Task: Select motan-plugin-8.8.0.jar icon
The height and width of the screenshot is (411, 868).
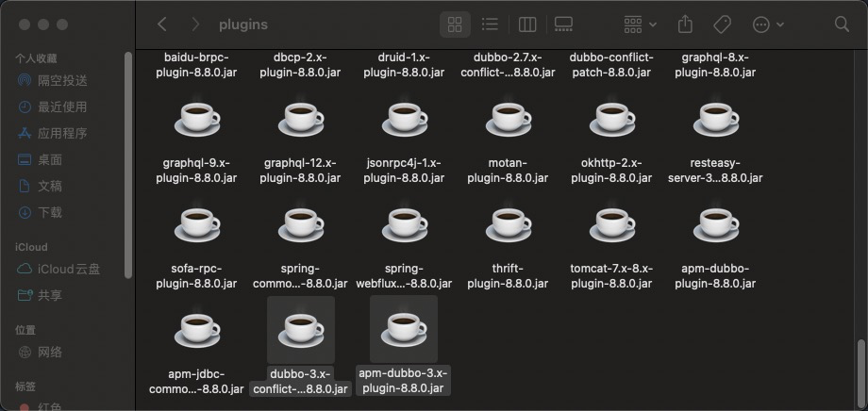Action: tap(508, 119)
